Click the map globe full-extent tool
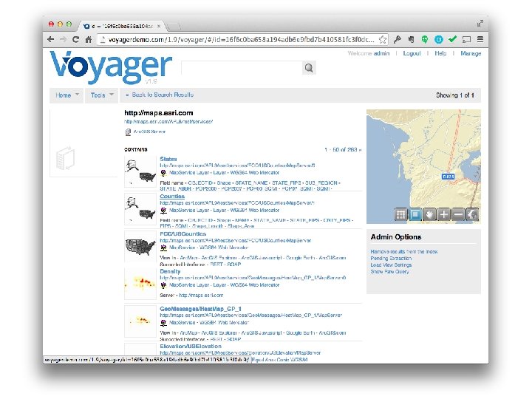 click(x=472, y=214)
